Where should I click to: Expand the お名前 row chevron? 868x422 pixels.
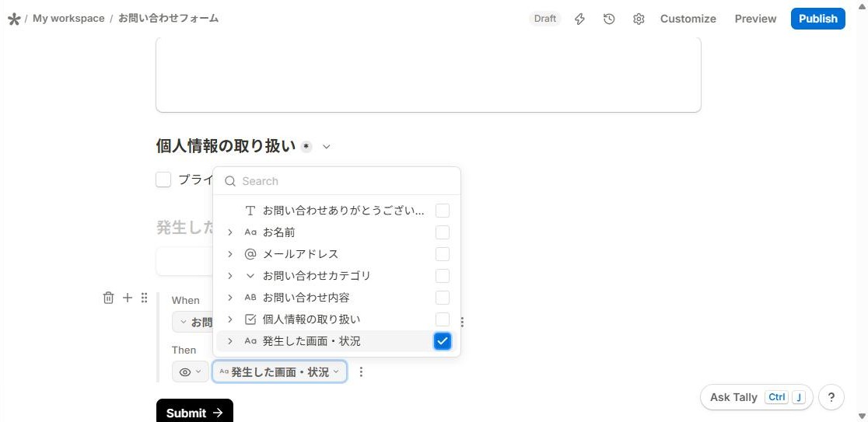point(229,232)
